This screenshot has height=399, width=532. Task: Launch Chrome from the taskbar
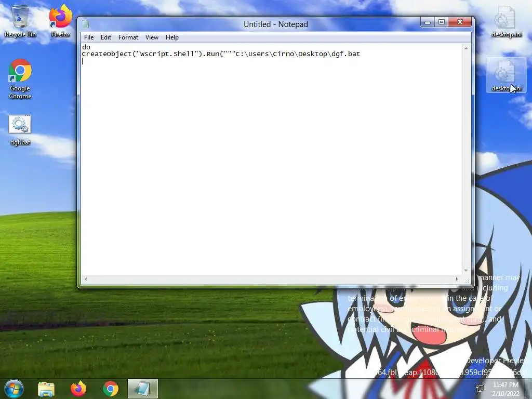pyautogui.click(x=111, y=389)
